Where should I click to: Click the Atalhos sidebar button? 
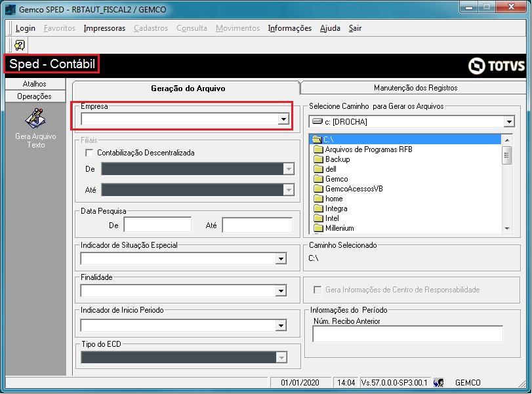pyautogui.click(x=35, y=84)
